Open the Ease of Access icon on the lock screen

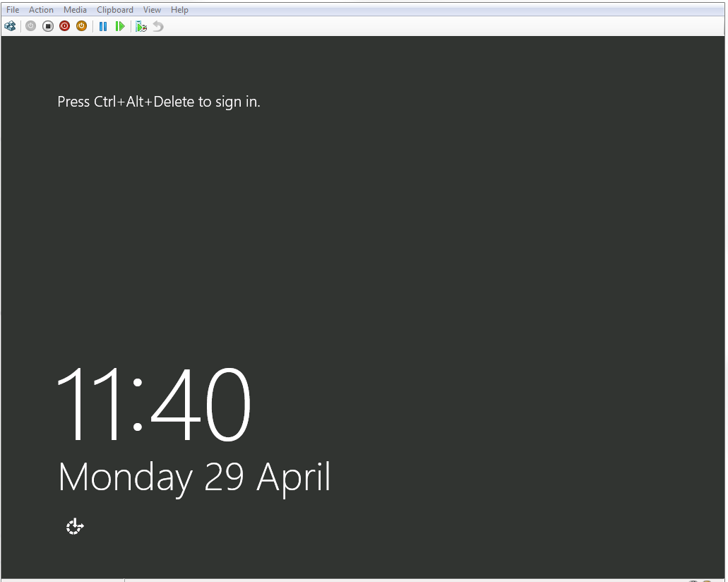[x=75, y=526]
